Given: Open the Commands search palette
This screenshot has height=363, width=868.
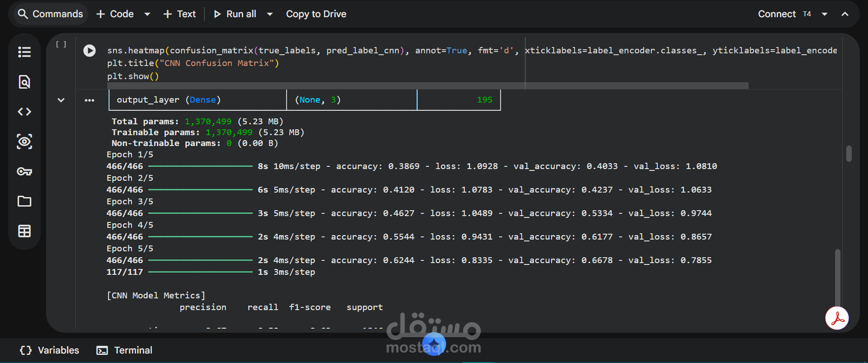Looking at the screenshot, I should pos(50,14).
